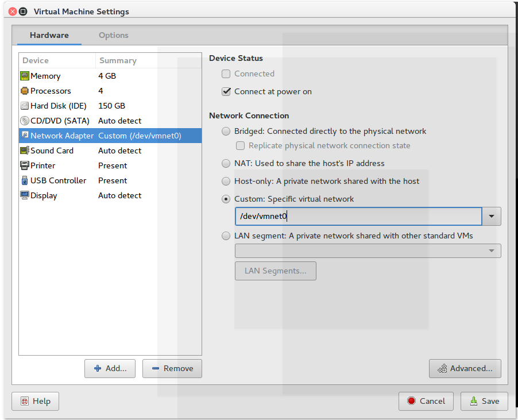
Task: Toggle Replicate physical network connection state
Action: click(240, 146)
